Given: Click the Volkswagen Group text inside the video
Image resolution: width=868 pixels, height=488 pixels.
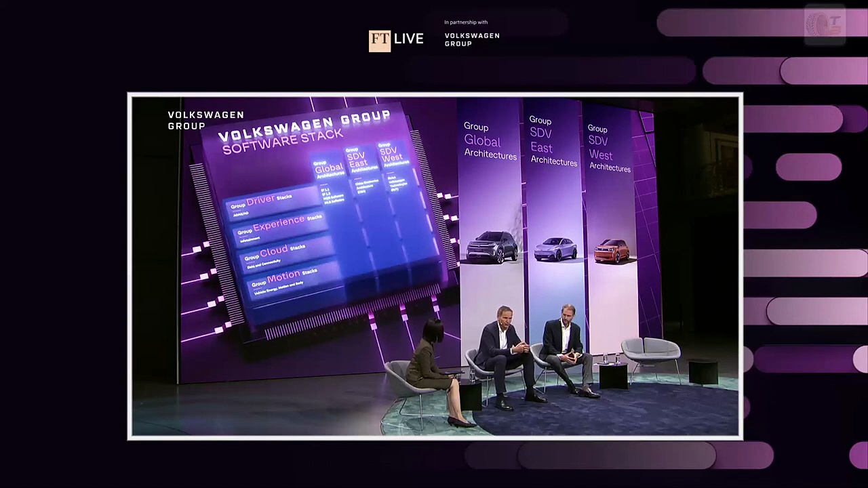Looking at the screenshot, I should point(205,120).
